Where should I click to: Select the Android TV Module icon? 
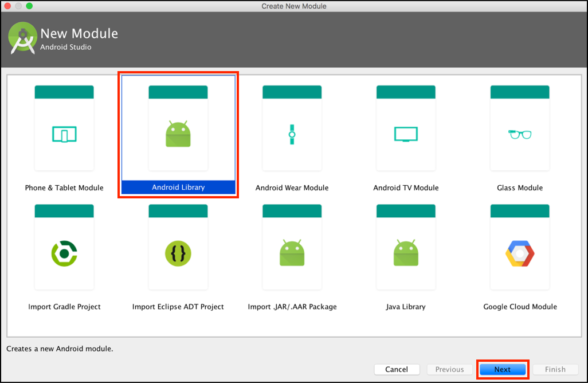pos(406,134)
